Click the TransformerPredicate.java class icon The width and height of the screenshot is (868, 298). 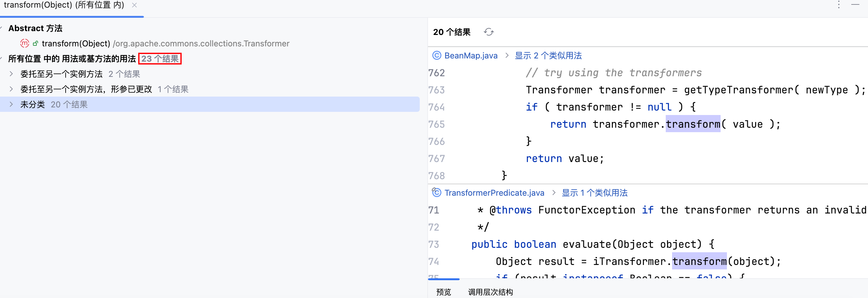tap(437, 193)
